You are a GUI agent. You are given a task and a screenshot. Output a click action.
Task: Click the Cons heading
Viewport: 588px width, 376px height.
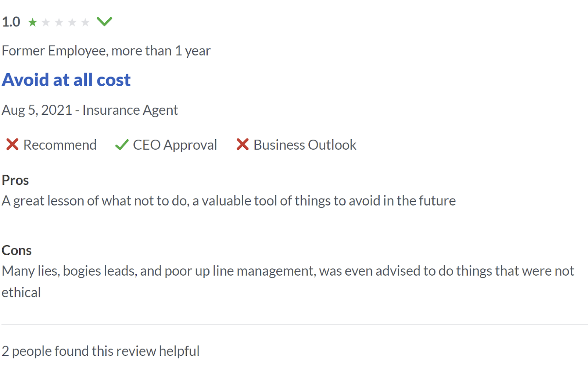pos(17,250)
